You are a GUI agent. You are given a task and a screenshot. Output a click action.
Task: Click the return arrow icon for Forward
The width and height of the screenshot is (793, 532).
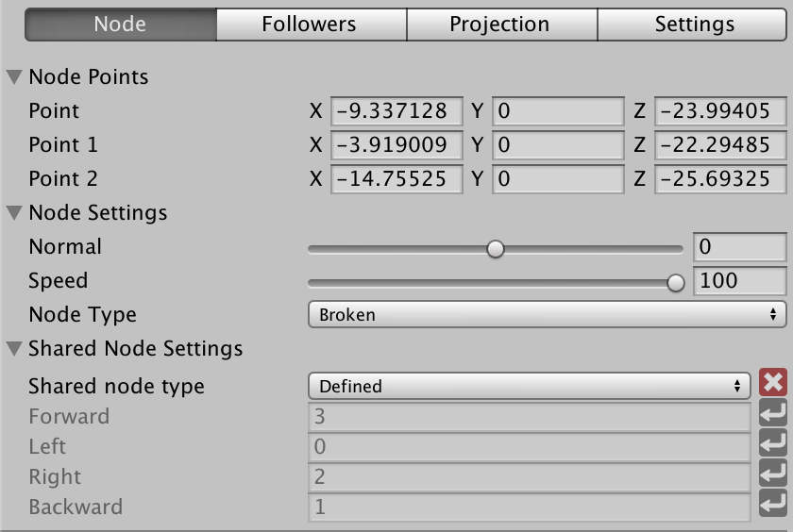click(773, 413)
